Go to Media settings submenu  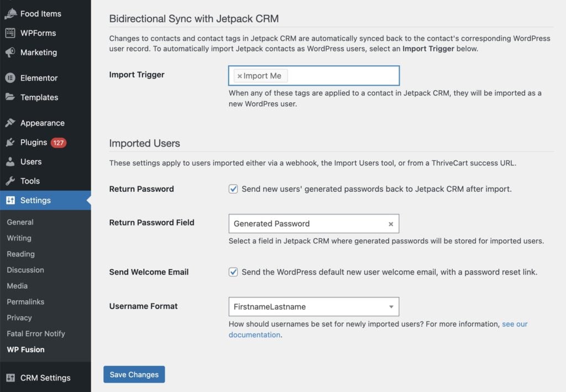pyautogui.click(x=17, y=285)
